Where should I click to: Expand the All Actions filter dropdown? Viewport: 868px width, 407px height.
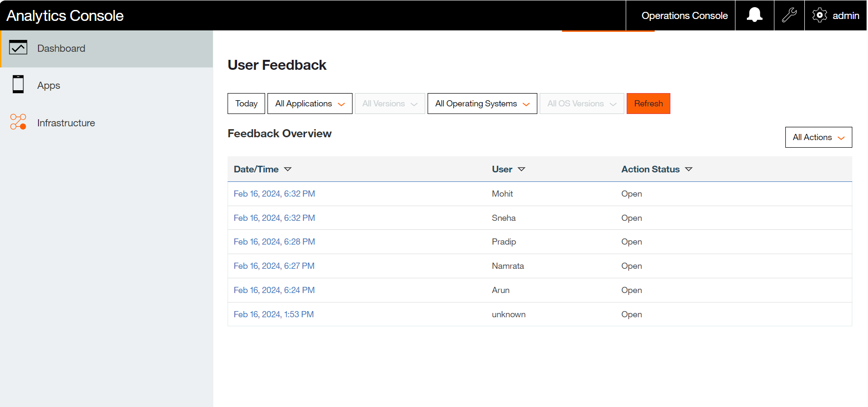(x=818, y=137)
